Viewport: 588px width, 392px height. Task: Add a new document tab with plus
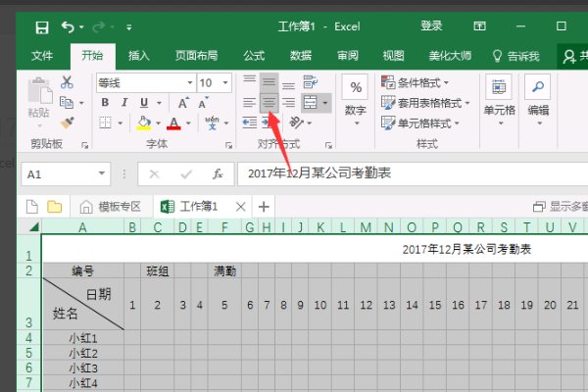click(x=264, y=207)
